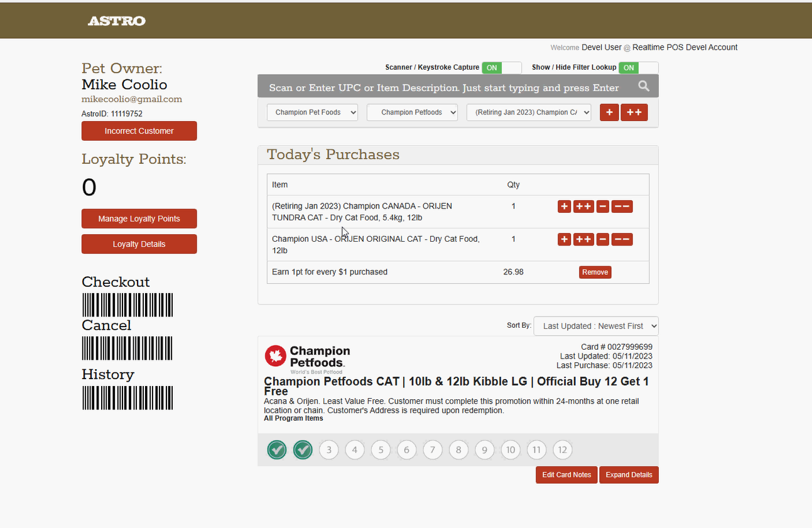812x528 pixels.
Task: Toggle Scanner / Keystroke Capture switch
Action: point(501,68)
